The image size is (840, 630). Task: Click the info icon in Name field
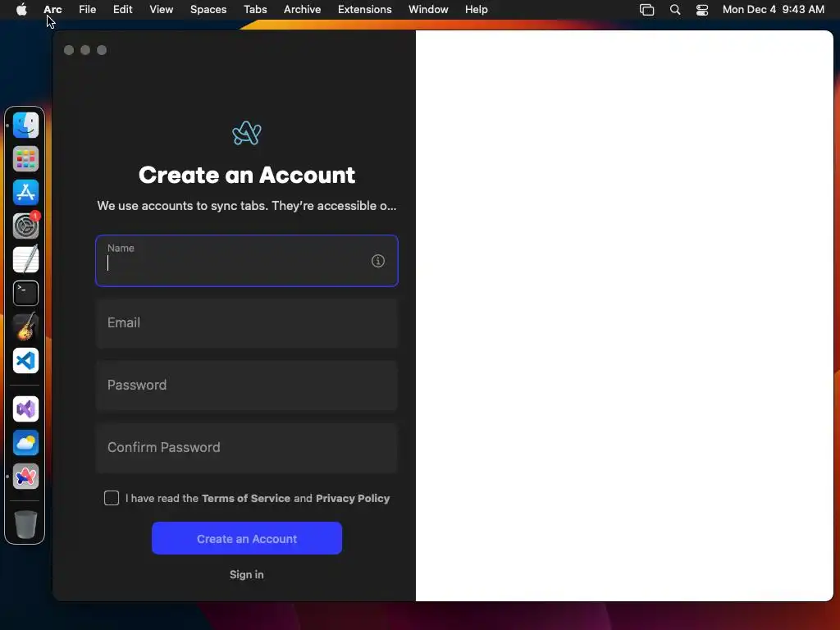[x=377, y=261]
